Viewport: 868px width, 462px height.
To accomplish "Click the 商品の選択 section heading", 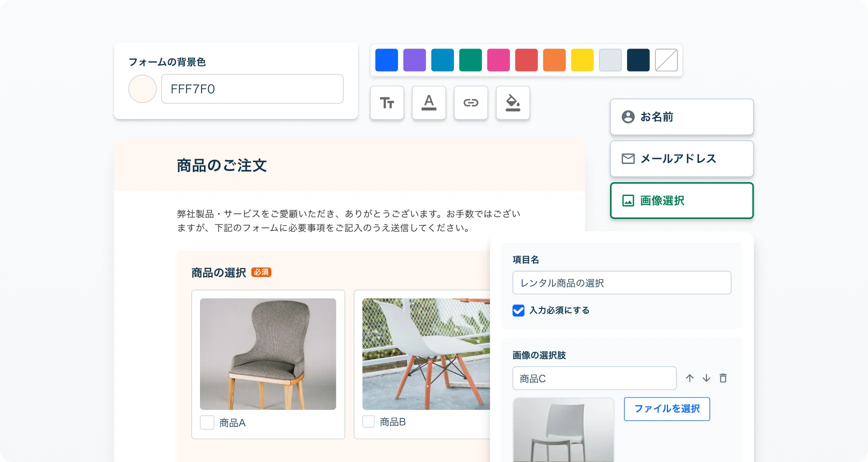I will click(x=218, y=272).
